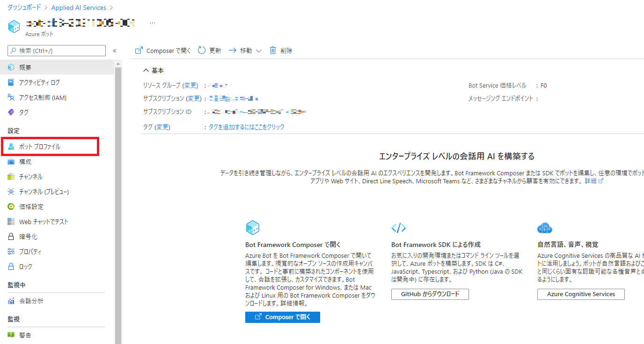Collapse the sidebar with double chevron
This screenshot has height=344, width=644.
coord(115,51)
